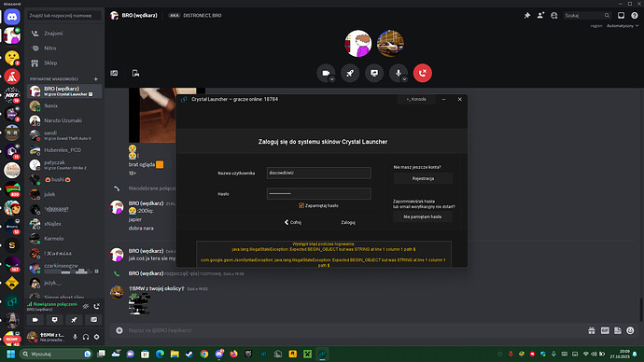Mute microphone in call controls
The image size is (644, 362).
tap(398, 73)
